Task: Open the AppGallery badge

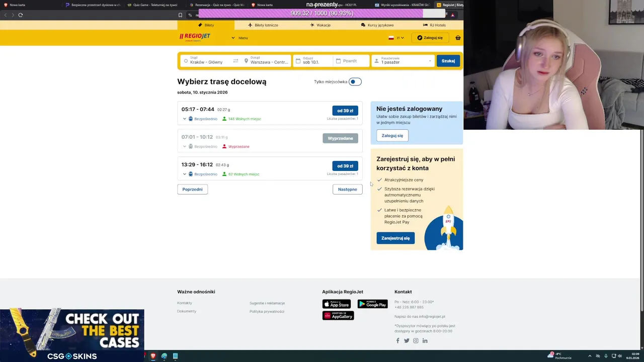Action: [x=338, y=316]
